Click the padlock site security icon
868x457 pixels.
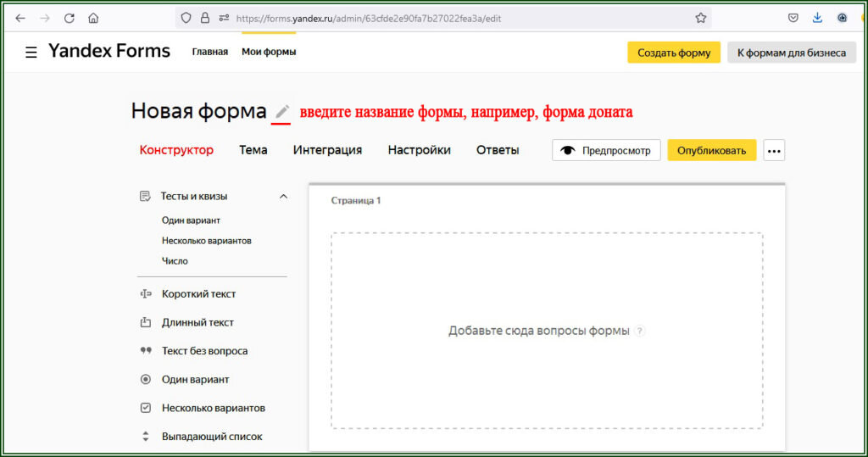pyautogui.click(x=205, y=19)
